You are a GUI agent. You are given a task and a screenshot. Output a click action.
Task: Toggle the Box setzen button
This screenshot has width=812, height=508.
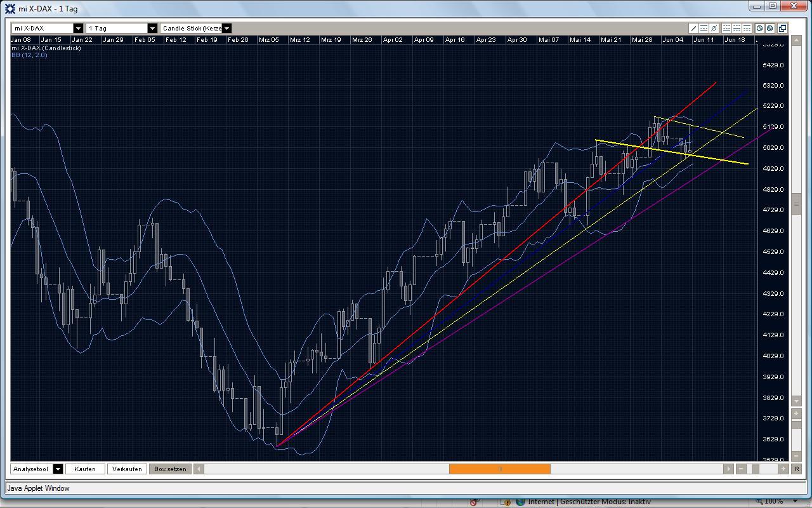pos(170,469)
